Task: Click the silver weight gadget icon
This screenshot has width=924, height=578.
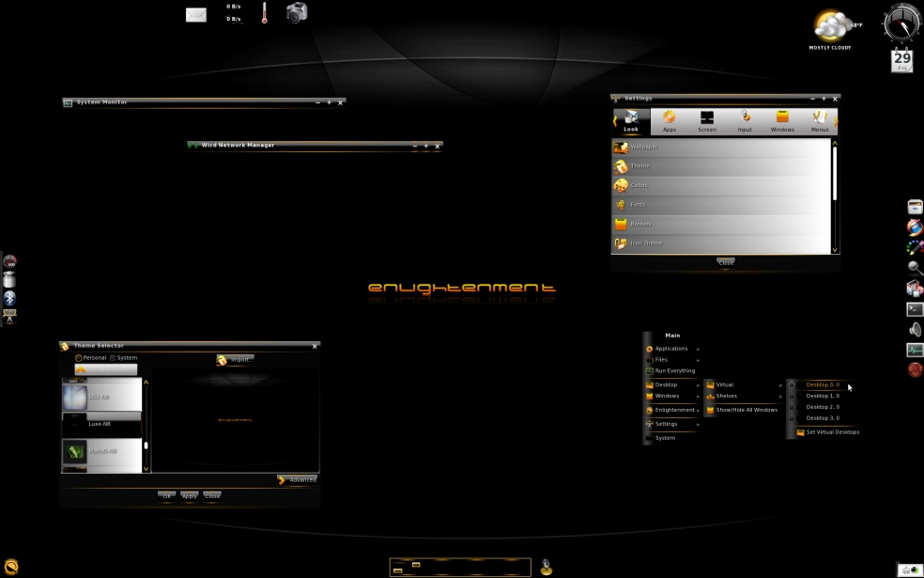Action: 9,280
